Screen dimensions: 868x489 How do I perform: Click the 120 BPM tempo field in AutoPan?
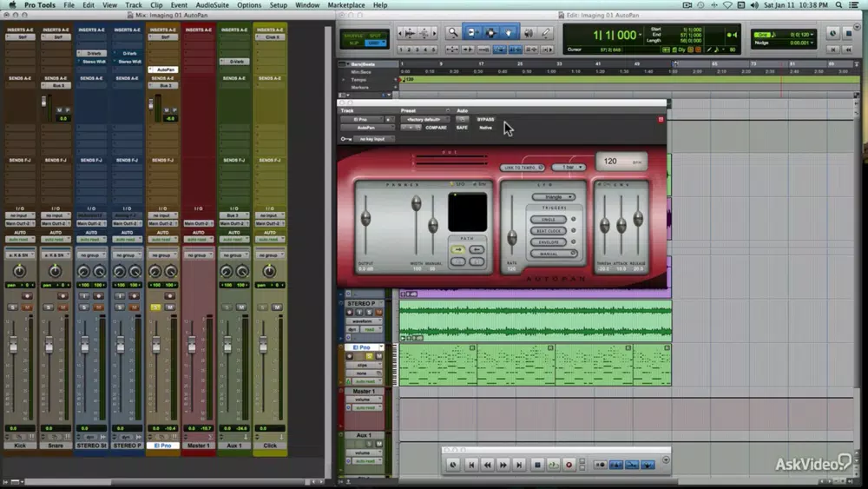pos(621,162)
